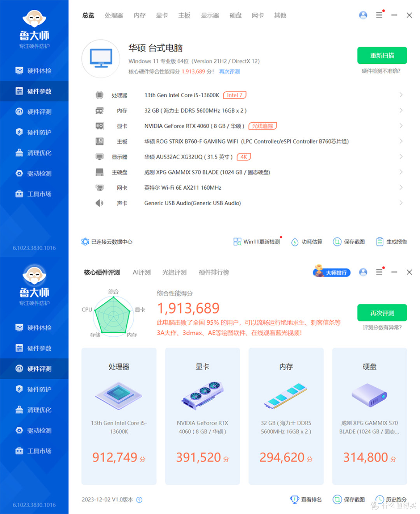
Task: Click 查看排名 in the lower window
Action: point(306,500)
